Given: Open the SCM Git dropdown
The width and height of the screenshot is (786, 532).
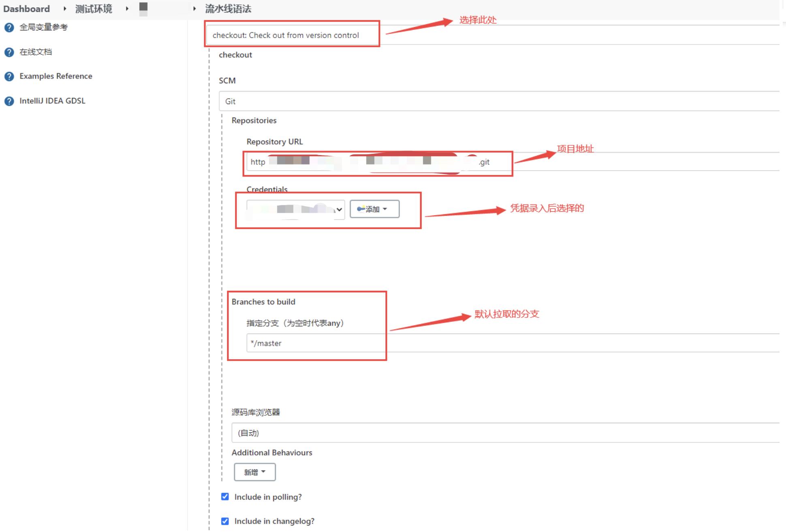Looking at the screenshot, I should pyautogui.click(x=498, y=101).
